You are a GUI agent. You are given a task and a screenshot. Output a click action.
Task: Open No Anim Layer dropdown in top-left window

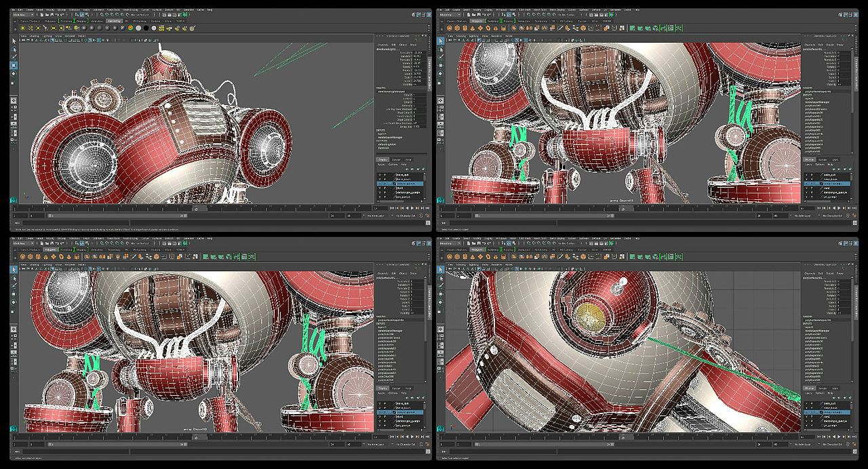376,216
